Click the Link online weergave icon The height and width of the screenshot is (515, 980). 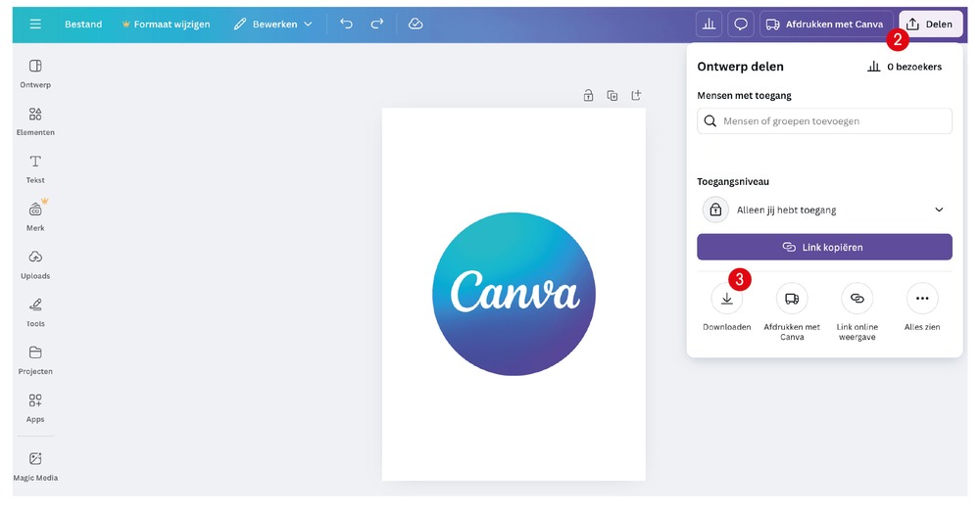coord(857,299)
